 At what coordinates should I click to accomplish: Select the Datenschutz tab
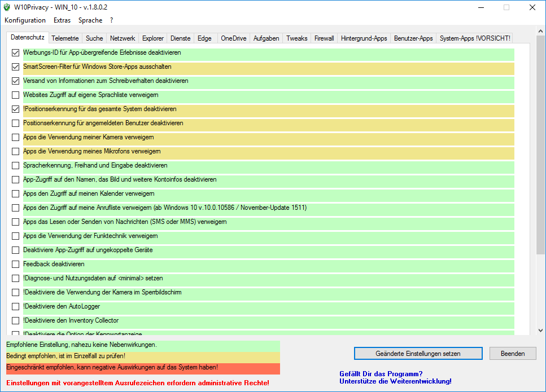pos(28,38)
